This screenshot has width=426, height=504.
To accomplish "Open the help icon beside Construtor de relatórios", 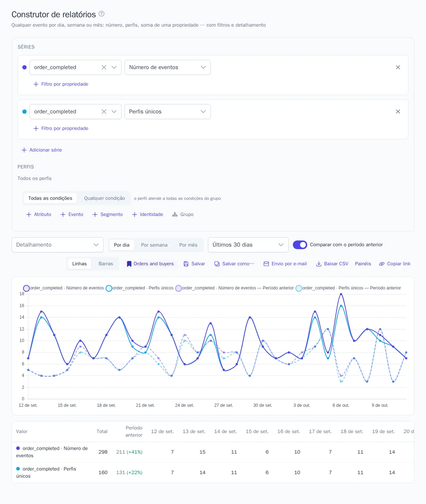I will click(101, 14).
